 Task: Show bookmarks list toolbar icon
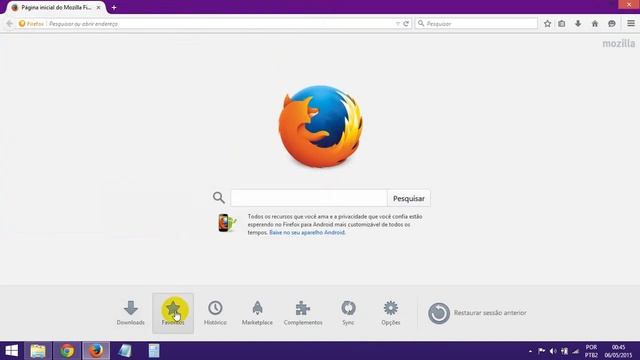562,24
